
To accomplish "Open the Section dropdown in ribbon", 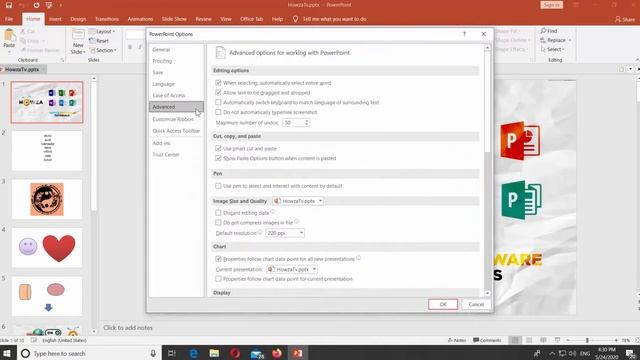I will click(x=103, y=50).
